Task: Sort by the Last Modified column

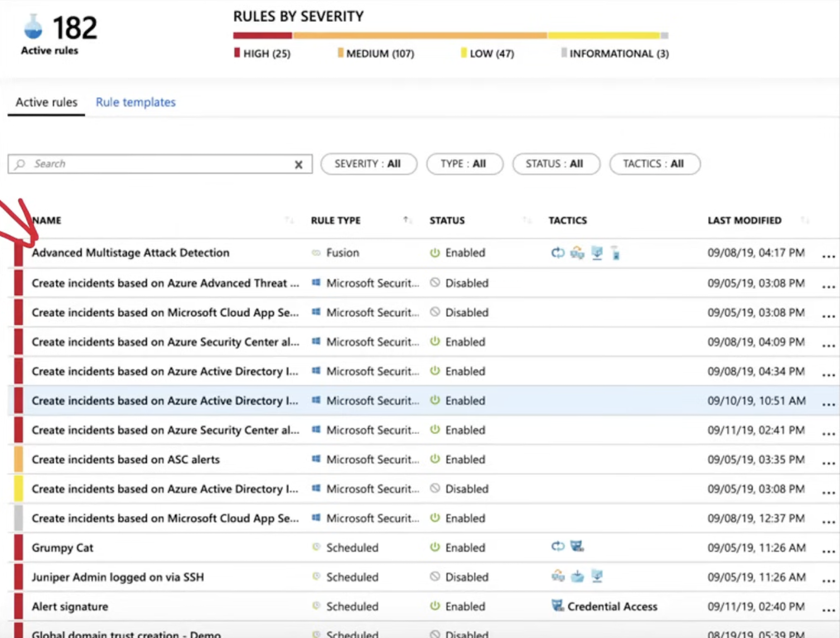Action: (744, 220)
